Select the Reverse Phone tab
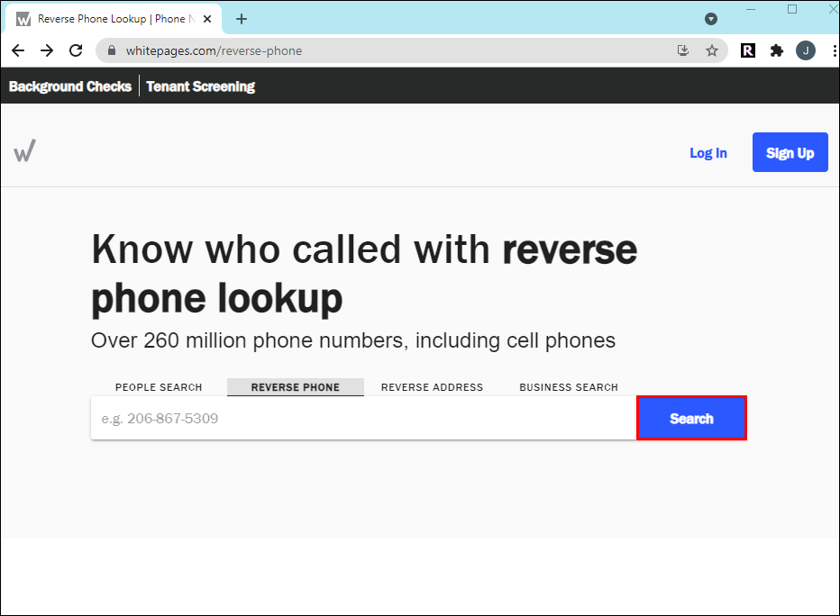This screenshot has height=616, width=840. (296, 387)
